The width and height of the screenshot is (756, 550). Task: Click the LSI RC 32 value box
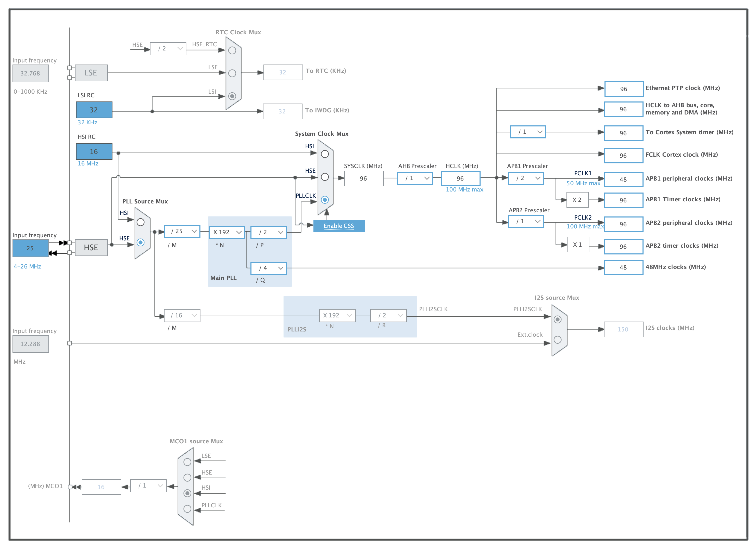[x=94, y=110]
